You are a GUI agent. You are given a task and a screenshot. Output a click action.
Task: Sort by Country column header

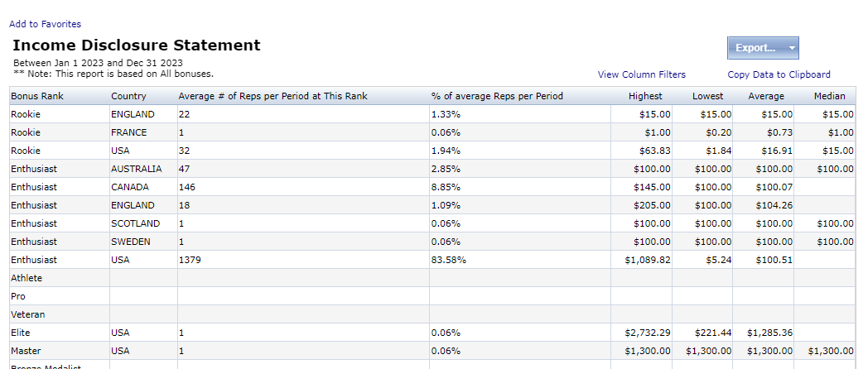pyautogui.click(x=128, y=96)
